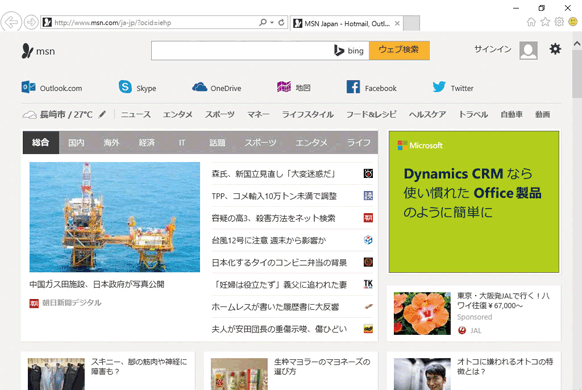The width and height of the screenshot is (582, 390).
Task: Click the Home icon in browser toolbar
Action: tap(531, 22)
